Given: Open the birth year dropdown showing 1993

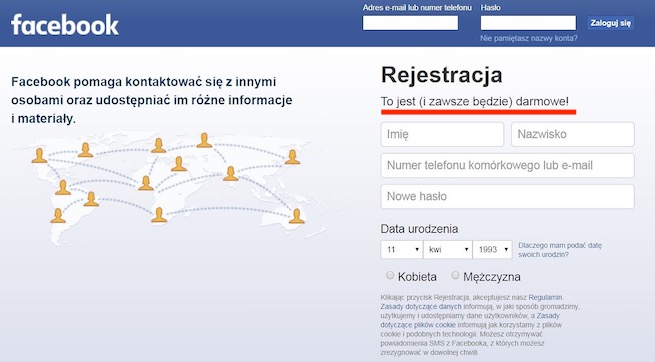Looking at the screenshot, I should coord(493,250).
